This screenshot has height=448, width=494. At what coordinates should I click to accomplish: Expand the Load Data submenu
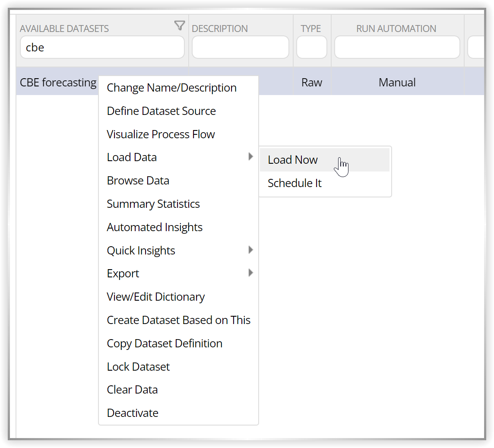[x=178, y=157]
